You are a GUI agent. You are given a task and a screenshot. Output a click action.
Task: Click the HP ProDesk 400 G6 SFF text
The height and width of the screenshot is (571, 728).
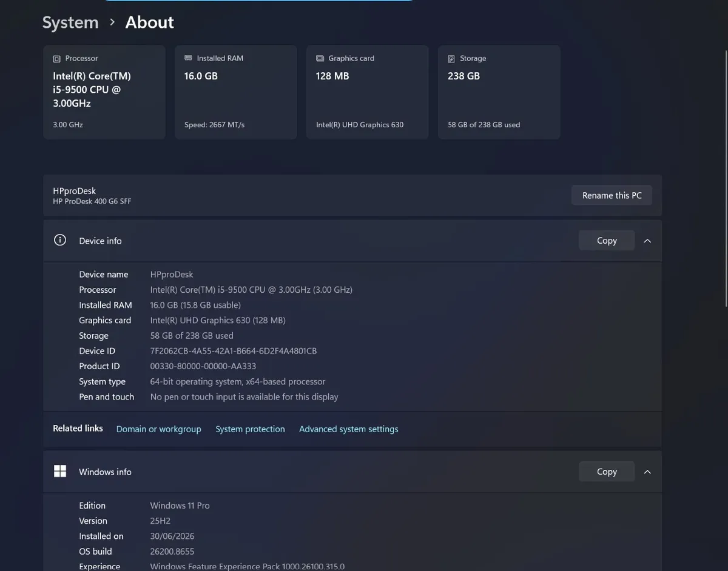92,201
